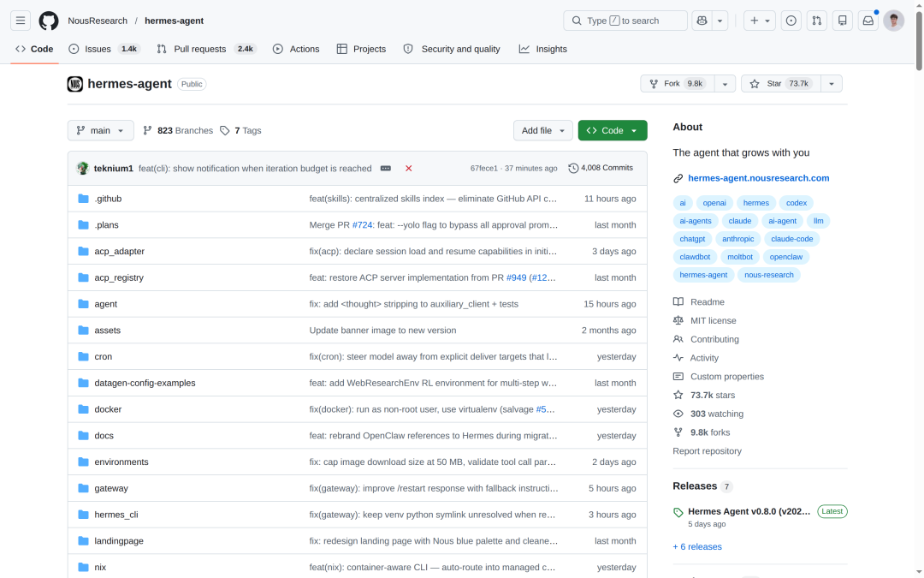The width and height of the screenshot is (924, 578).
Task: Click the NousResearch owner link
Action: pyautogui.click(x=98, y=21)
